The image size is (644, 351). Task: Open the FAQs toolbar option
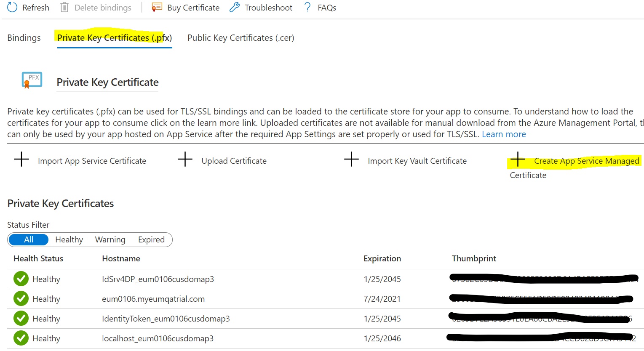click(327, 8)
